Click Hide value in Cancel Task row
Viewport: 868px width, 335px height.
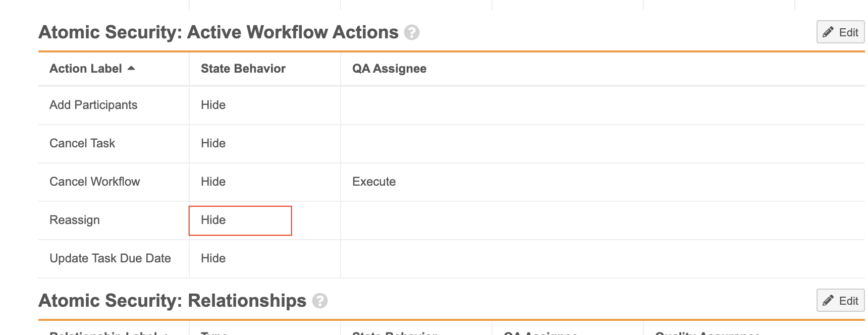[213, 143]
